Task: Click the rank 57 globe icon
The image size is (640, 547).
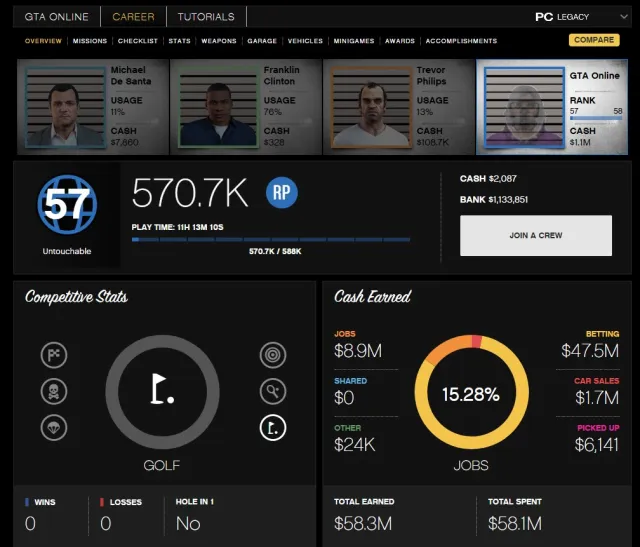Action: (x=67, y=204)
